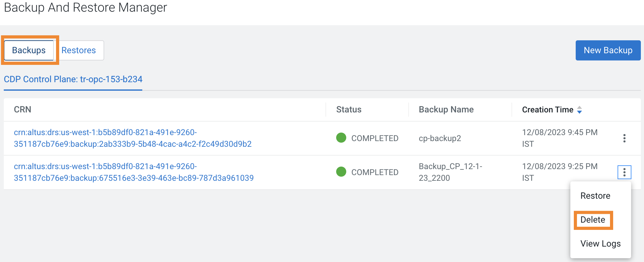Open the CRN link ending in f2c49d30d9b2
Viewport: 644px width, 262px height.
pos(133,138)
